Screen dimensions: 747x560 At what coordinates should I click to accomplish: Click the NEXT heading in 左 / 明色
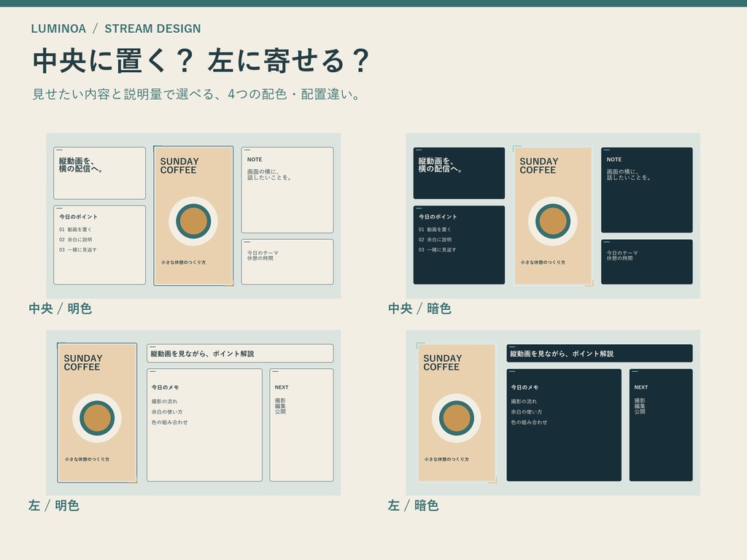282,387
